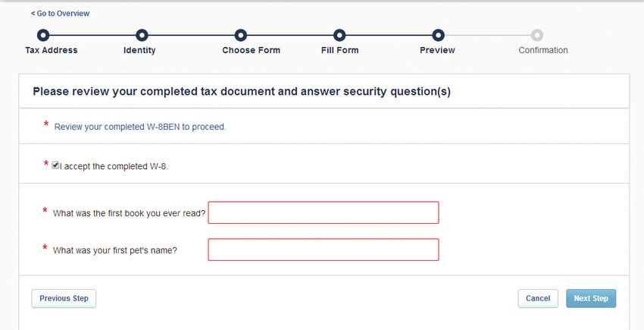Click the 'Tax Address' step label
The image size is (644, 330).
click(52, 51)
